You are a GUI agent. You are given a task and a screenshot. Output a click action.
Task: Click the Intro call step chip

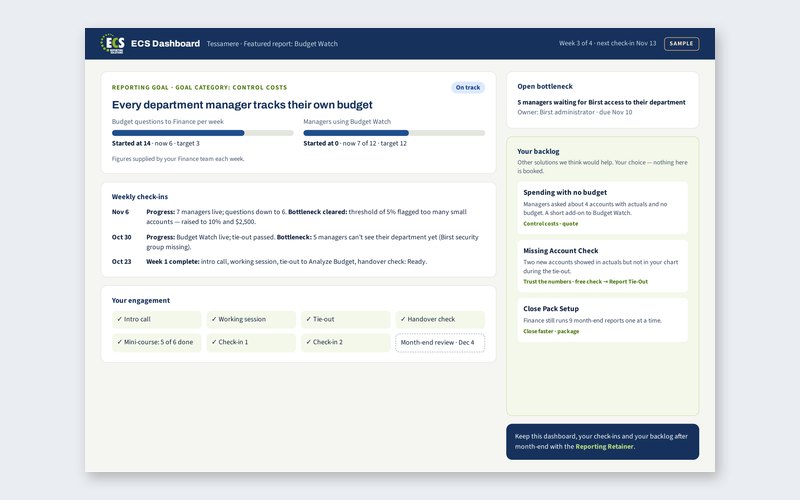pos(157,319)
